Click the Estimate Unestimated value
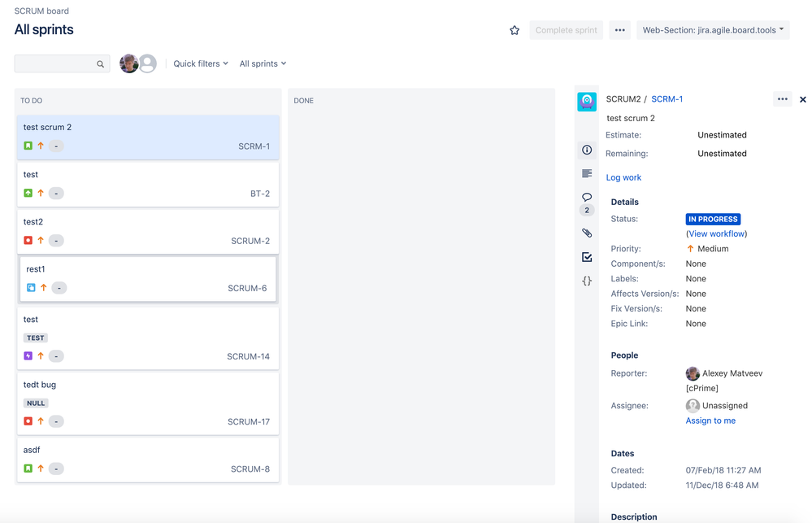This screenshot has height=523, width=812. 722,135
